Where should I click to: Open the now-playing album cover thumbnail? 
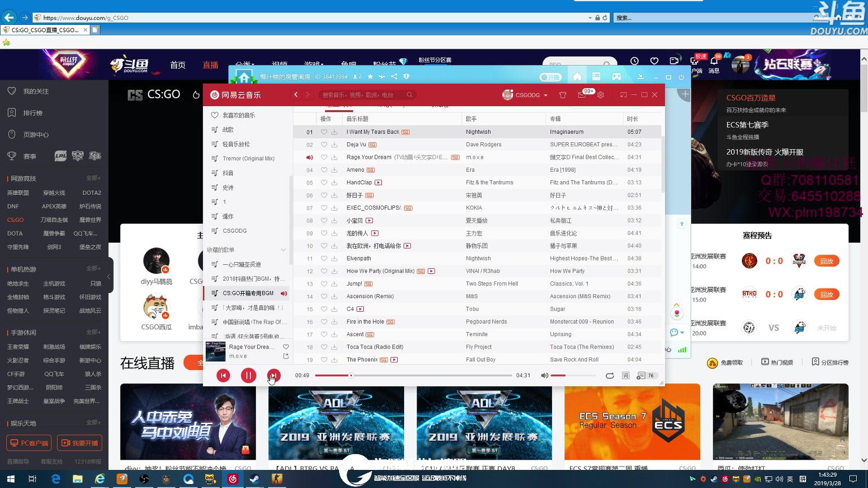click(x=215, y=351)
